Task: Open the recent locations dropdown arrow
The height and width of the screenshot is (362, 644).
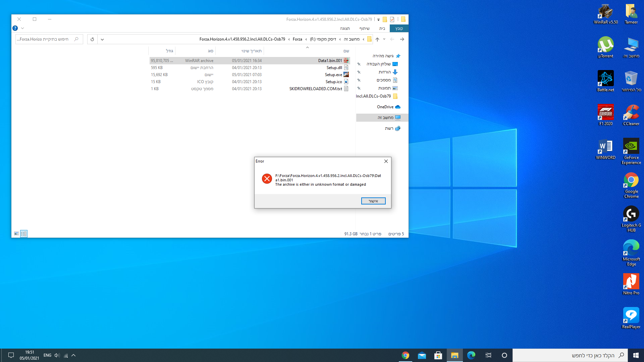Action: [384, 39]
